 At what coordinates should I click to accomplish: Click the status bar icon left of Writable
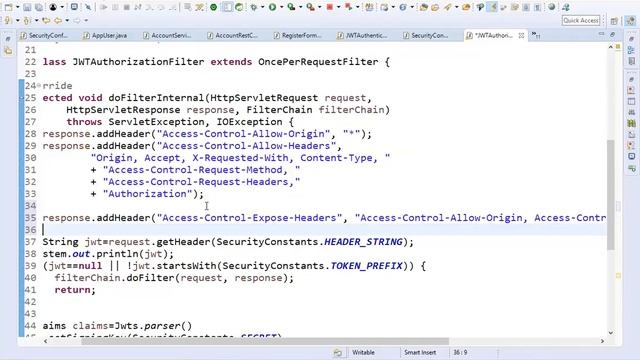338,353
